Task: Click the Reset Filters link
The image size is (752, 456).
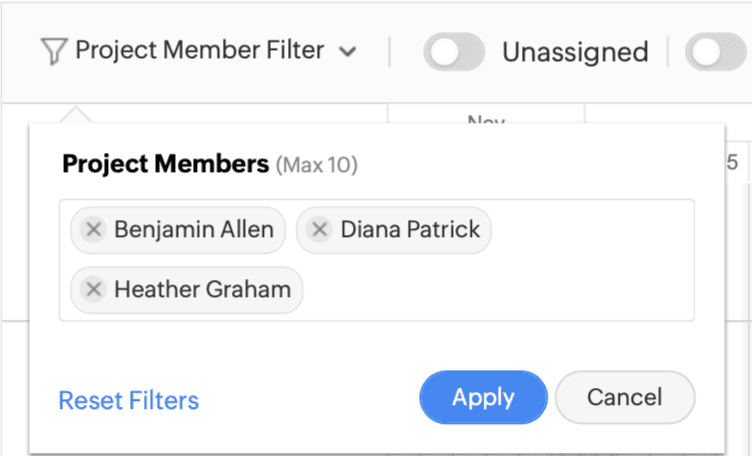Action: pyautogui.click(x=129, y=401)
